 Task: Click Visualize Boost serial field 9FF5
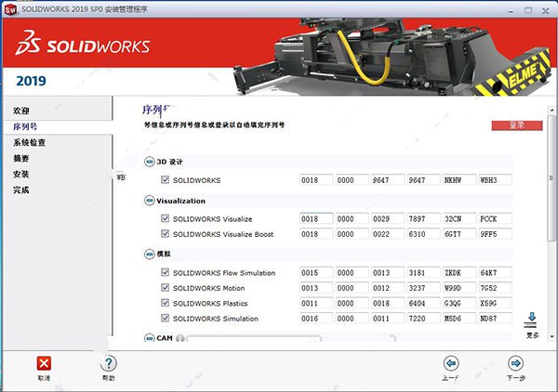496,234
